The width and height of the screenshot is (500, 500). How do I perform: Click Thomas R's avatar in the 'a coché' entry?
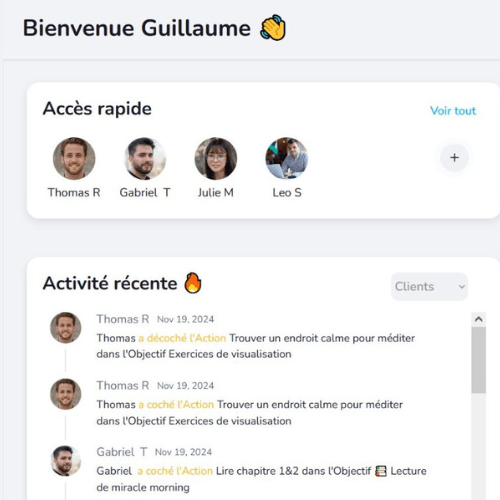(65, 394)
